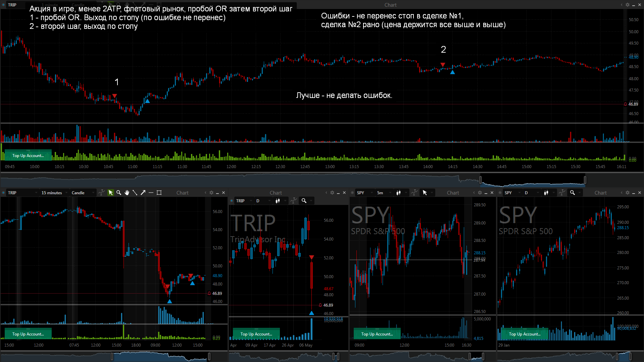Select zoom magnifier in TRIP daily chart

pyautogui.click(x=304, y=201)
